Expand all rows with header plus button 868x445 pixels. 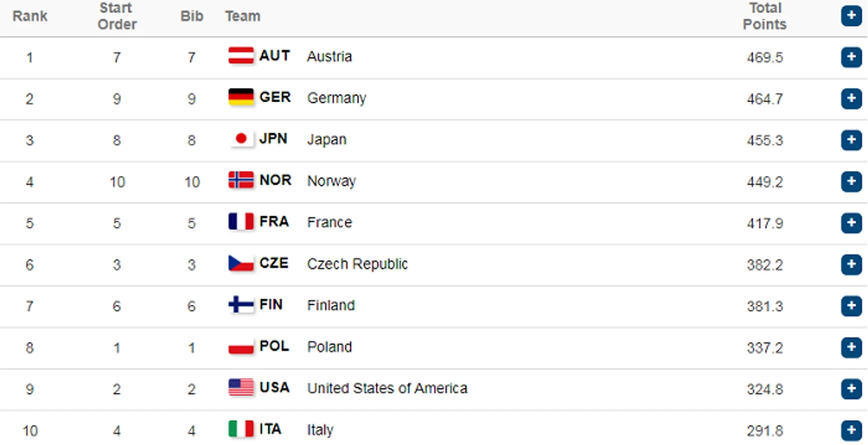[x=851, y=16]
